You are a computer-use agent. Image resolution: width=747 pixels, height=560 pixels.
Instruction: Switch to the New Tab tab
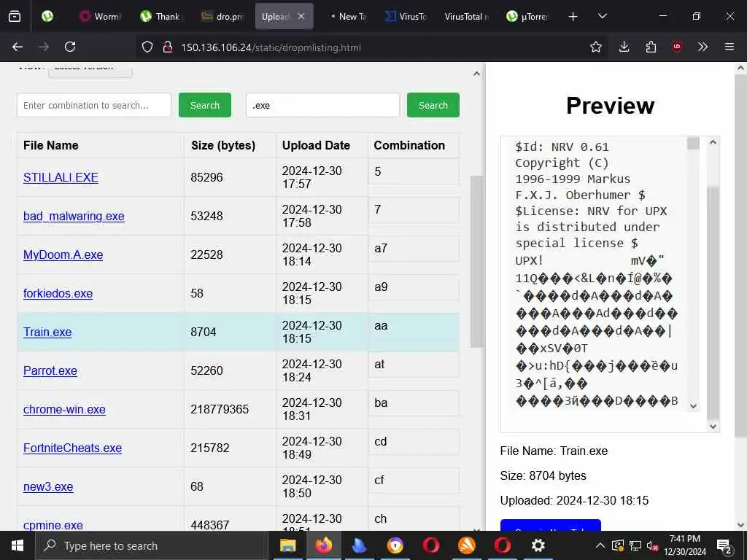pyautogui.click(x=349, y=17)
